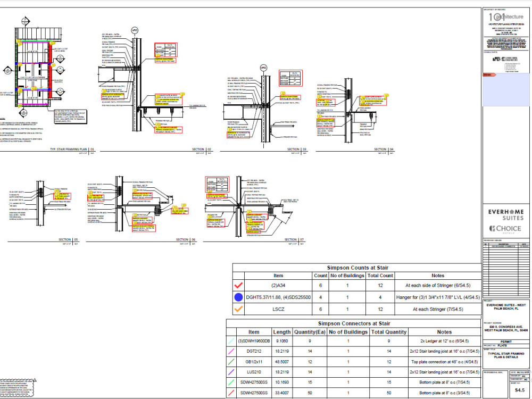
Task: Click the Everhome Suites logo
Action: 506,215
